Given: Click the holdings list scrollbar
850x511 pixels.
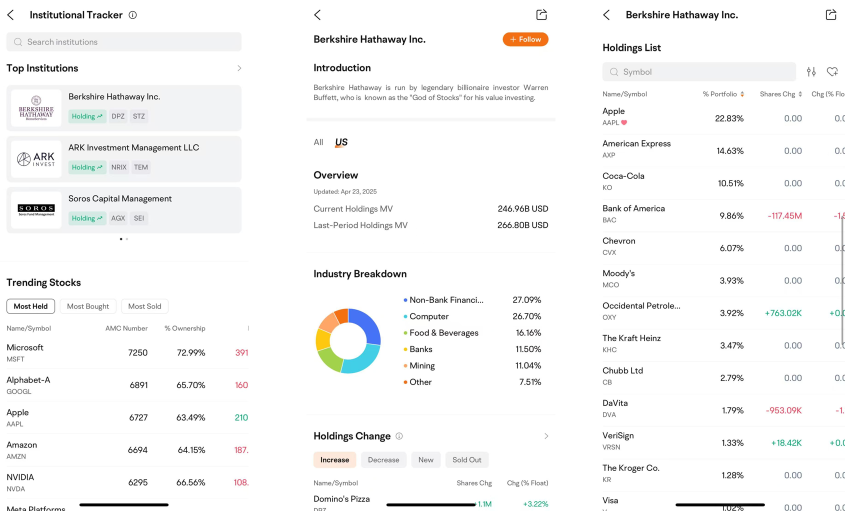Looking at the screenshot, I should [842, 279].
